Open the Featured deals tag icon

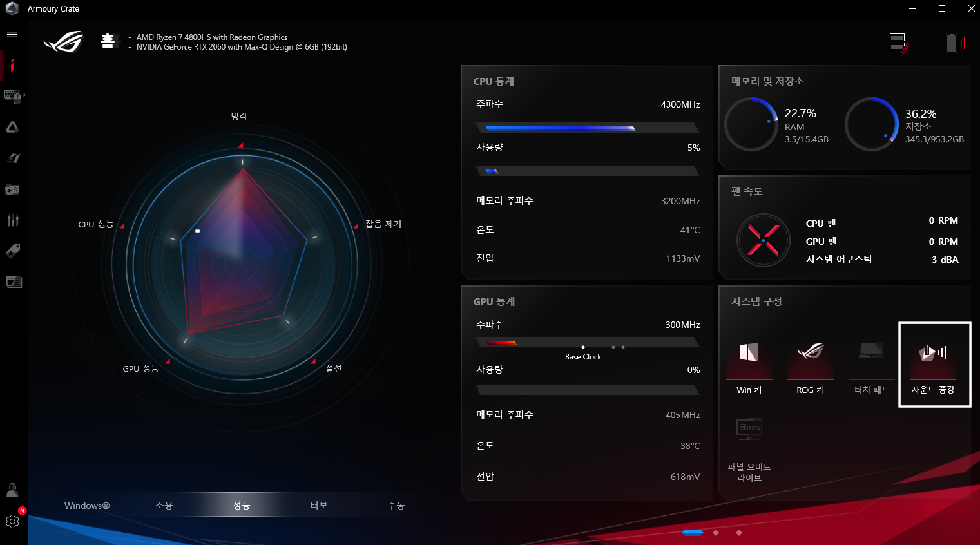(x=13, y=251)
